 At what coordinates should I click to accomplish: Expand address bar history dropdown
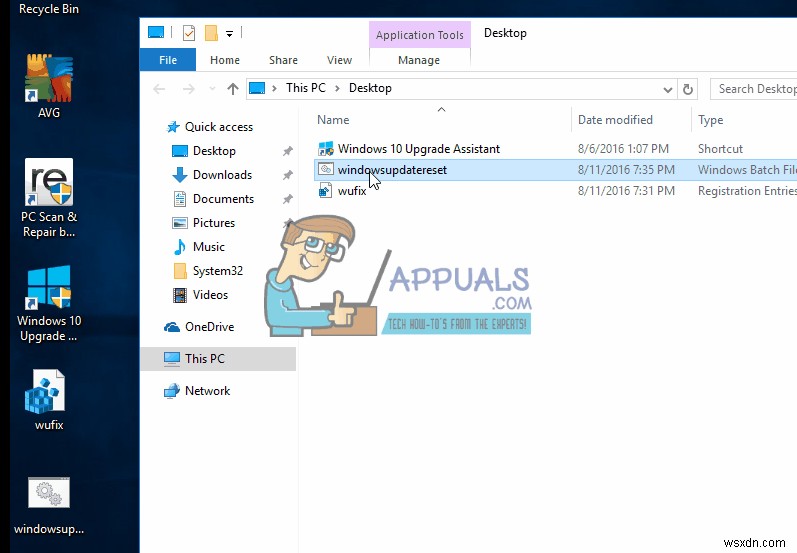pos(668,90)
